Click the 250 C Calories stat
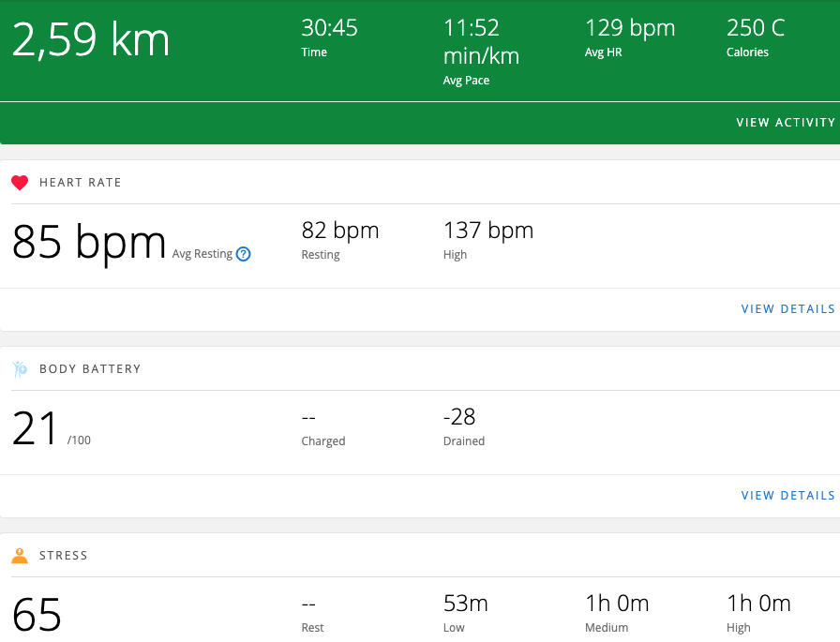The width and height of the screenshot is (840, 642). pos(757,28)
